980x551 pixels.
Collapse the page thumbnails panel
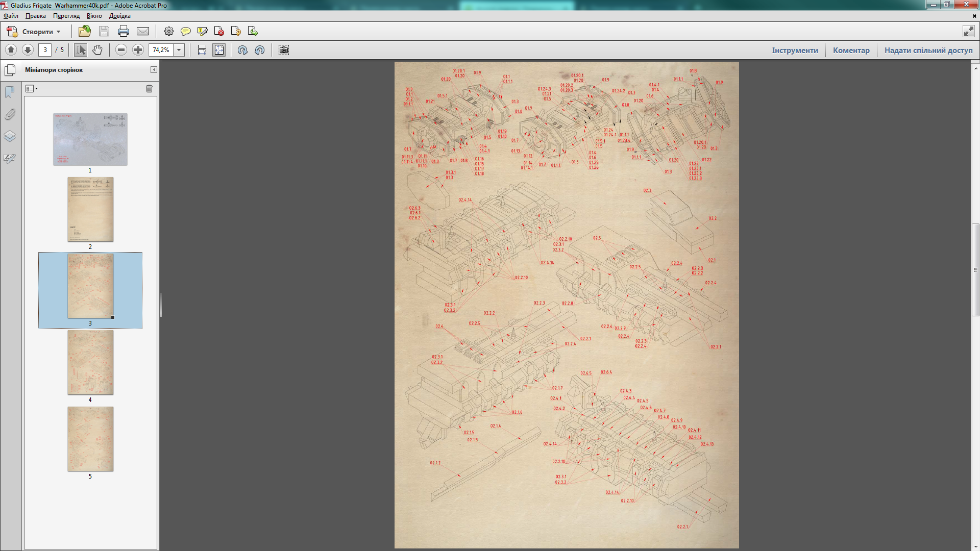point(154,70)
